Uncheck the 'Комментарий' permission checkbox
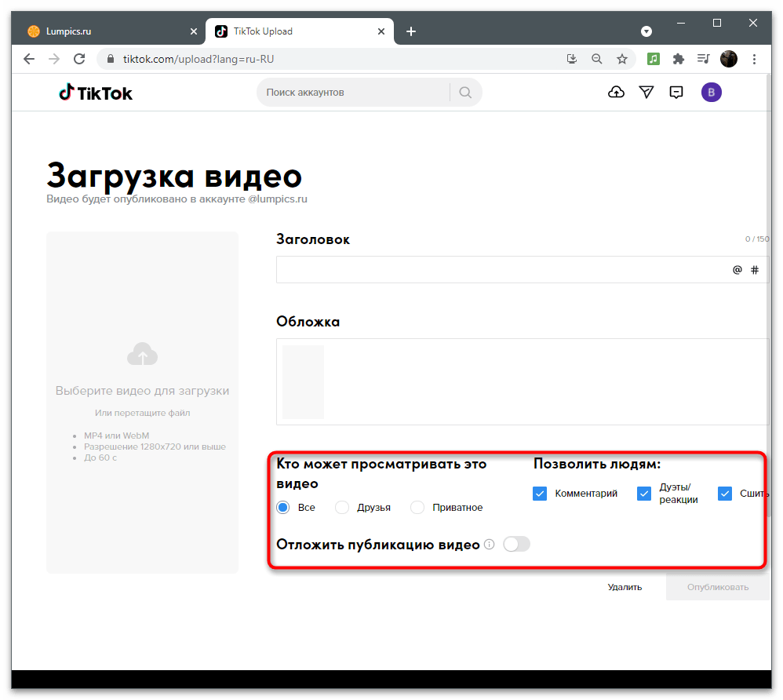This screenshot has width=783, height=700. click(540, 493)
